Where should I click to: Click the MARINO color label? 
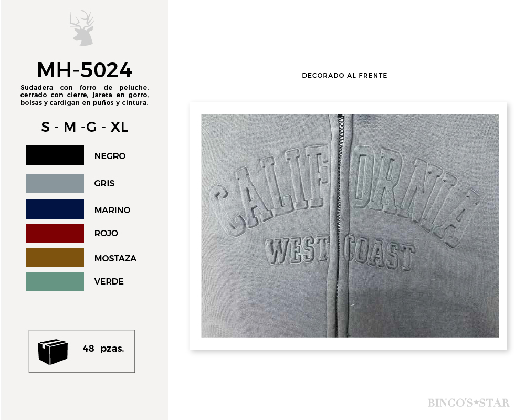112,211
